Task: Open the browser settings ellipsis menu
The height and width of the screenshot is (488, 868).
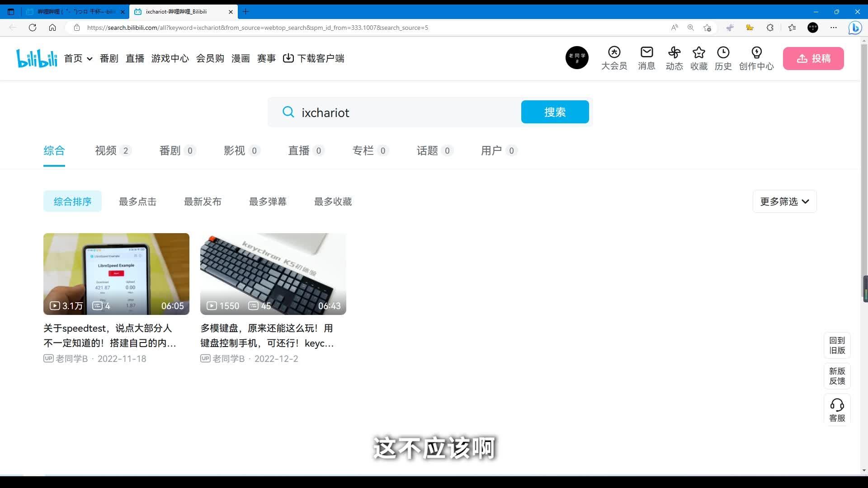Action: point(834,28)
